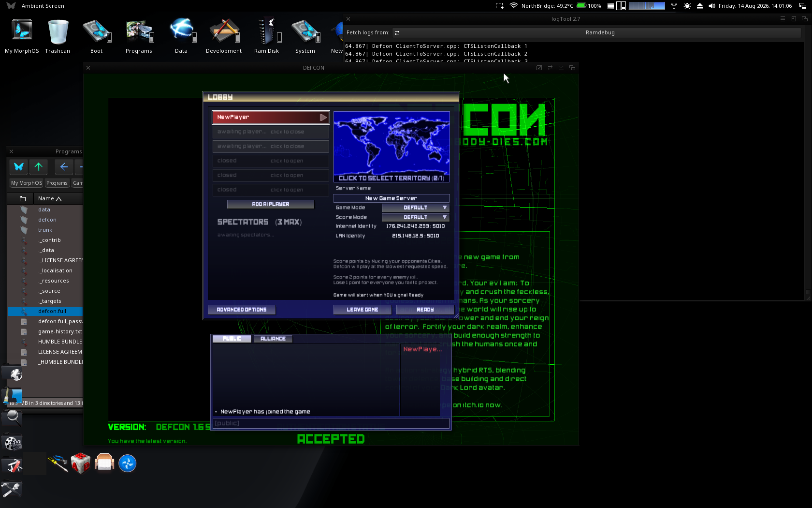
Task: Click Ramdebug button in logTool
Action: (x=600, y=33)
